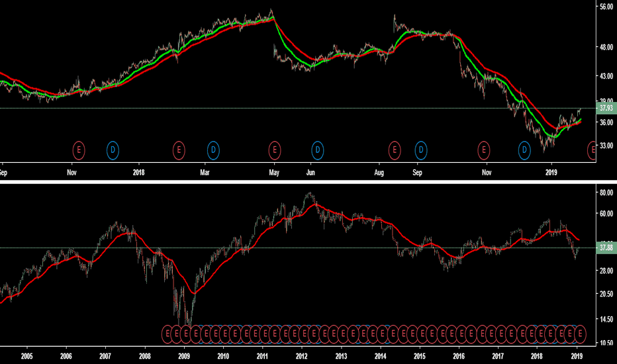This screenshot has width=617, height=364.
Task: Click the 2018 label on the upper time axis
Action: click(138, 172)
